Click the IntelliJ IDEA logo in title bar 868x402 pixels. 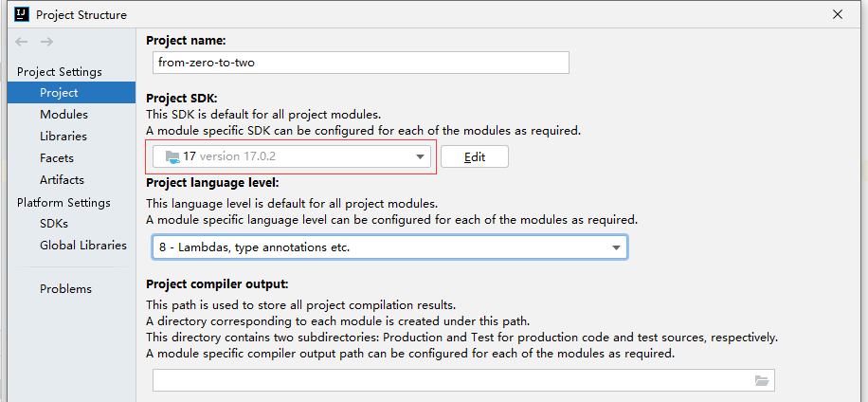[x=21, y=14]
